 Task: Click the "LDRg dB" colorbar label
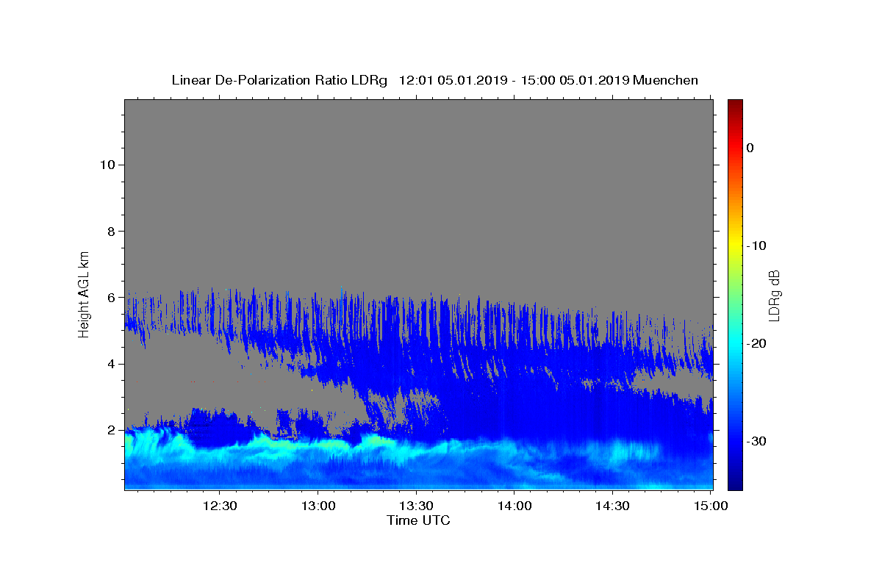pyautogui.click(x=773, y=295)
